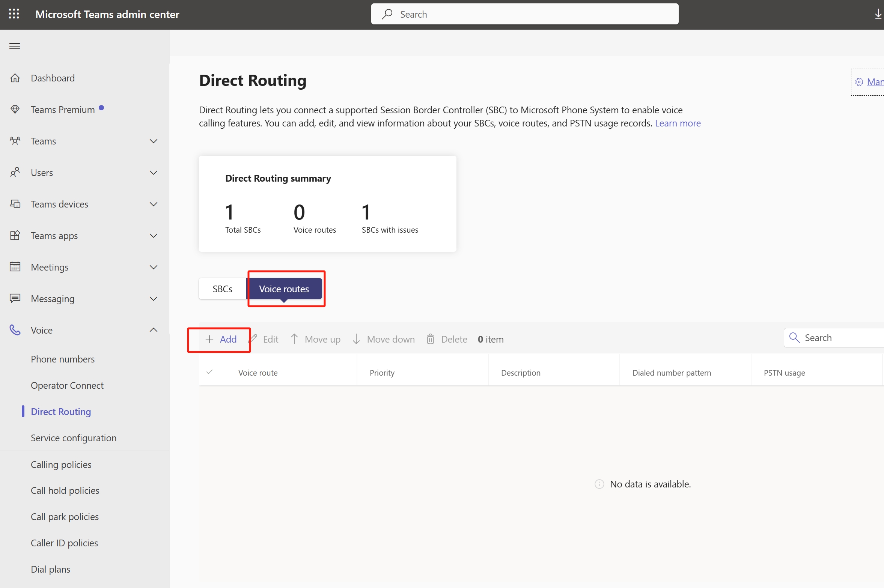Click the Dashboard home icon
Image resolution: width=884 pixels, height=588 pixels.
(15, 78)
